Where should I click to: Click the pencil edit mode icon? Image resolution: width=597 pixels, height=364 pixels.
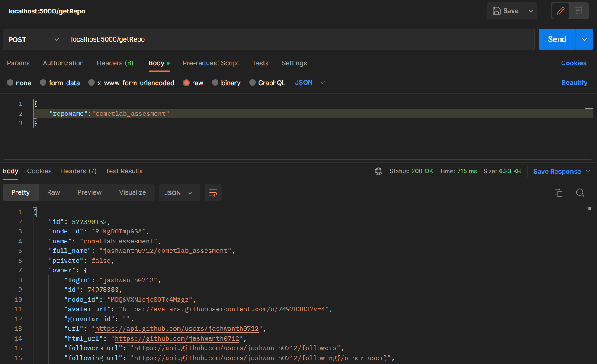point(561,11)
